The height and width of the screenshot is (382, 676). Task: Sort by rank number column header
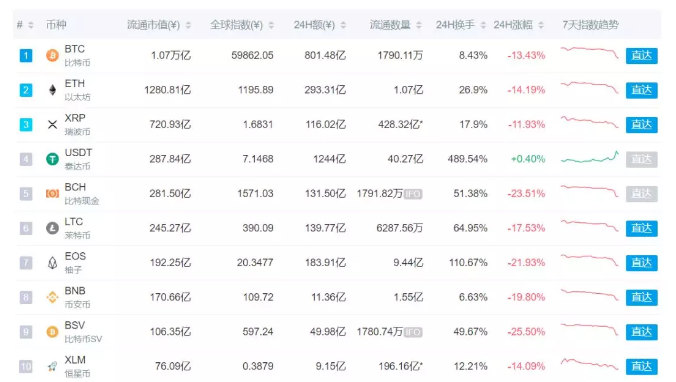(x=25, y=25)
